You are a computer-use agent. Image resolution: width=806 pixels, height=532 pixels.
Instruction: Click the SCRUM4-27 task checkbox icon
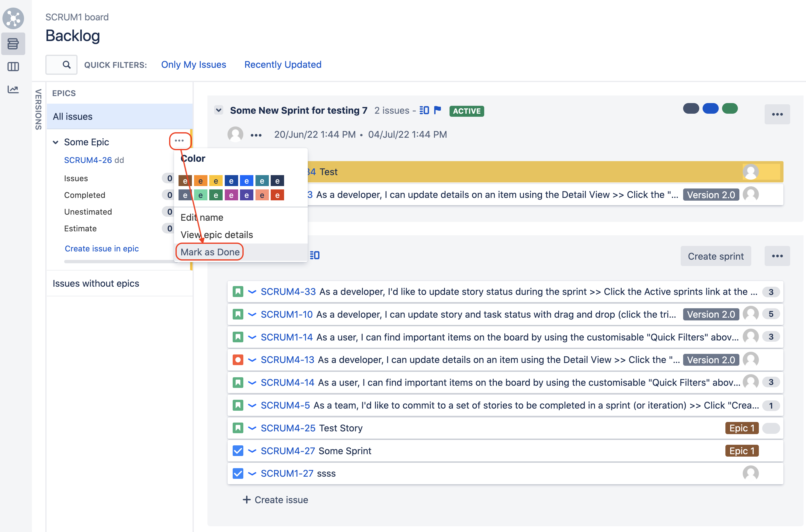coord(238,451)
